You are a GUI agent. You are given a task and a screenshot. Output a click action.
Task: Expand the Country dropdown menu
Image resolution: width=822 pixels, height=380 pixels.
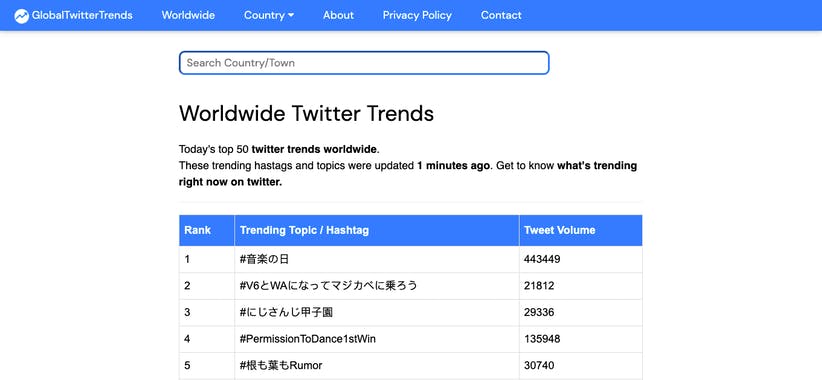click(x=269, y=15)
